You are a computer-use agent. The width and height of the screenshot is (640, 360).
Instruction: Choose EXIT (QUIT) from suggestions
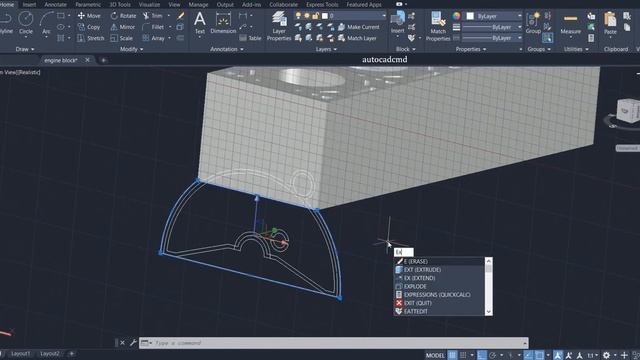pyautogui.click(x=439, y=303)
